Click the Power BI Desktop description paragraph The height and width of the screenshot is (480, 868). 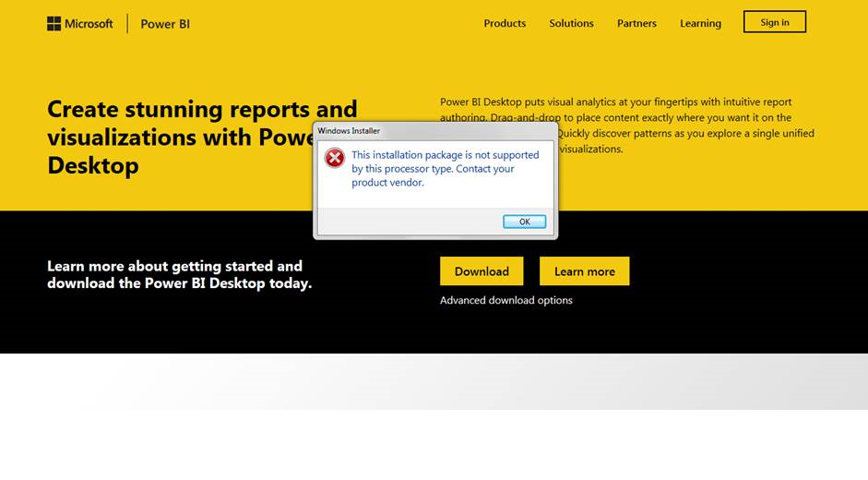[627, 126]
